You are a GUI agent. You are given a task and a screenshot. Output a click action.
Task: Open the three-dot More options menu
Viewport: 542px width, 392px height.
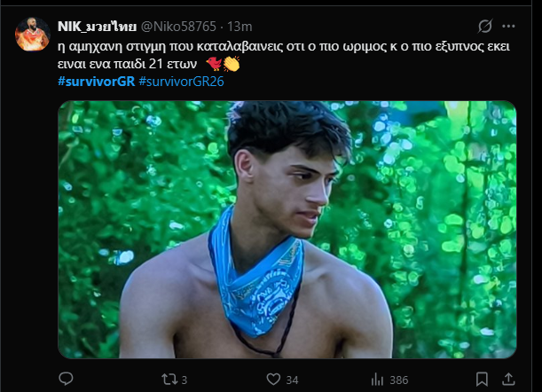[509, 27]
